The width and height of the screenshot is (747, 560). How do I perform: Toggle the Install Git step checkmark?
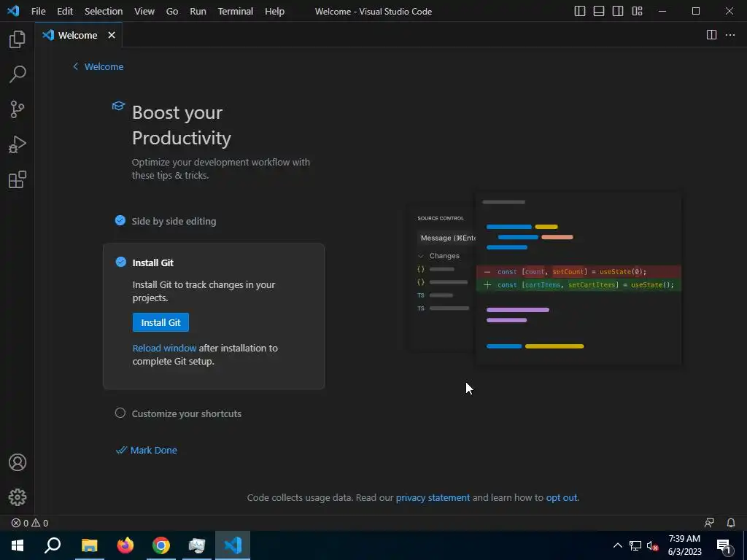121,262
